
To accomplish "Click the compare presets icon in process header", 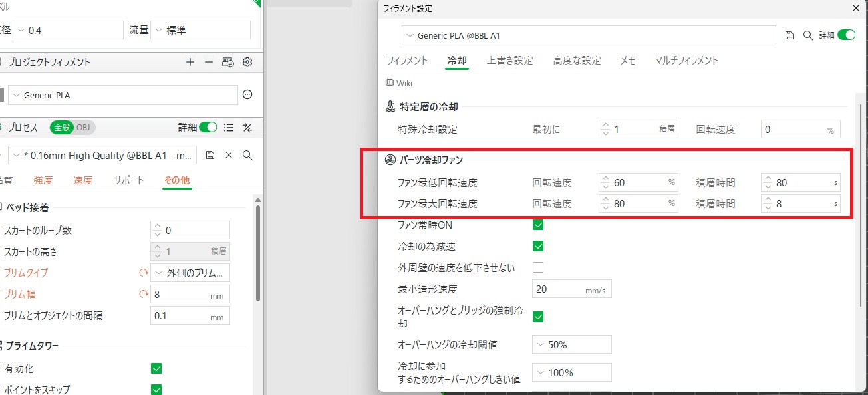I will 247,127.
